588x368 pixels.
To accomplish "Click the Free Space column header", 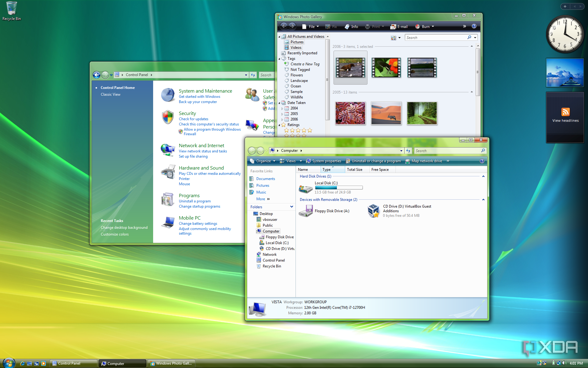I will coord(382,170).
